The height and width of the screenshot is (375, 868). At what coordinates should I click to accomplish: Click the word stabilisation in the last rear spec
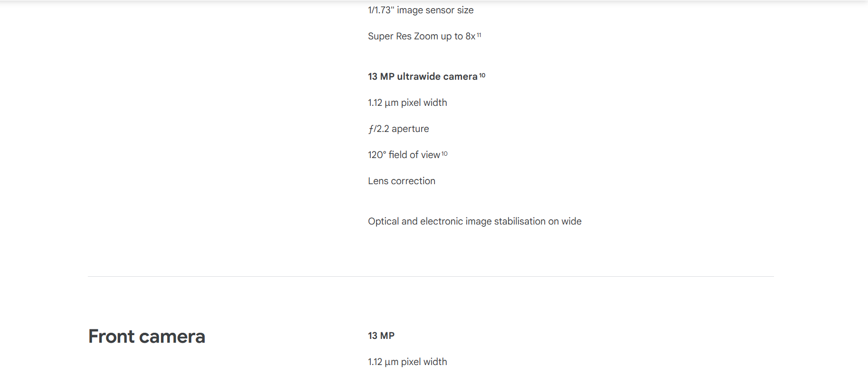[520, 221]
